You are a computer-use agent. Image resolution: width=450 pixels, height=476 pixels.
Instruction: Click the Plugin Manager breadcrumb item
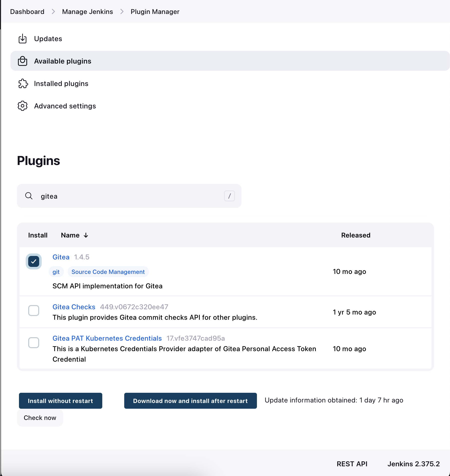pos(155,11)
